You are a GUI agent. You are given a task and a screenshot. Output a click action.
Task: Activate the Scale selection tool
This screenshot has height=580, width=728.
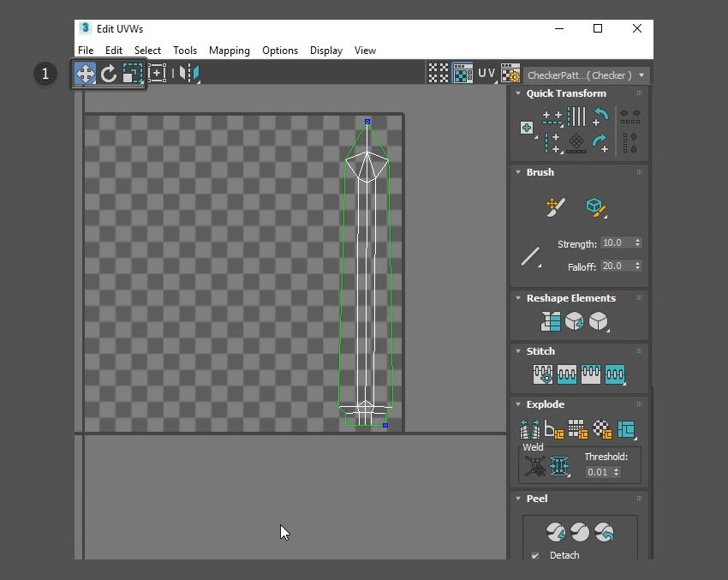[132, 74]
